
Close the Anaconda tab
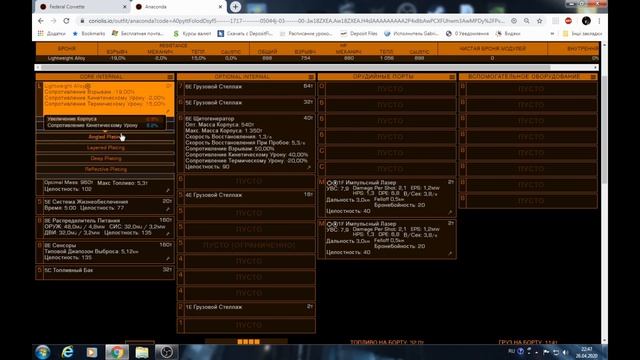click(220, 7)
